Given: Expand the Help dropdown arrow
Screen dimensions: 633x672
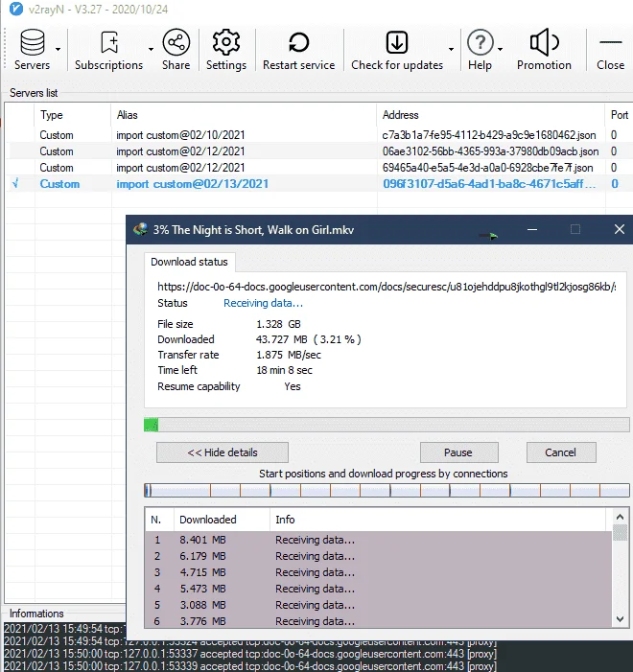Looking at the screenshot, I should coord(500,49).
